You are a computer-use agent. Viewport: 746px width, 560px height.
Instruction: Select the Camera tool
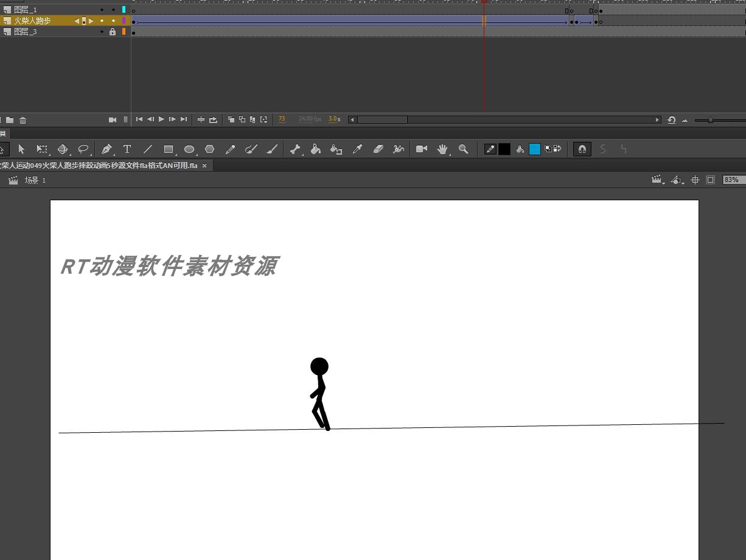[x=422, y=149]
